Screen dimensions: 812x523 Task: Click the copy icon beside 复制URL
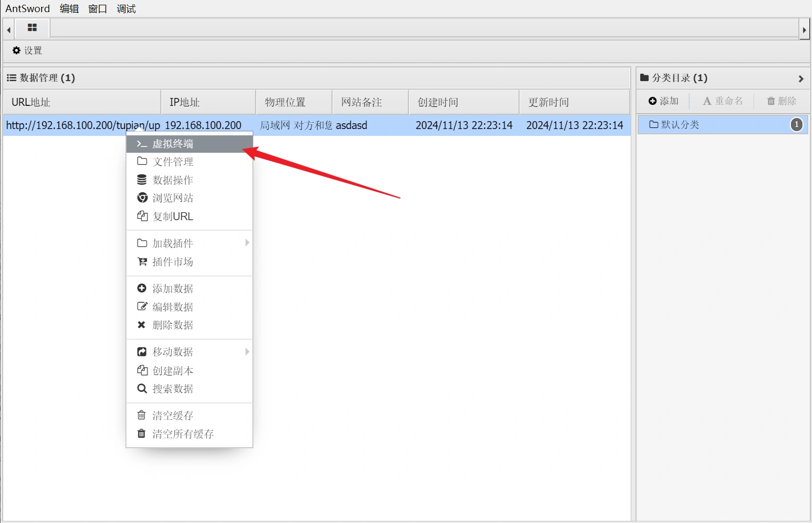[142, 216]
